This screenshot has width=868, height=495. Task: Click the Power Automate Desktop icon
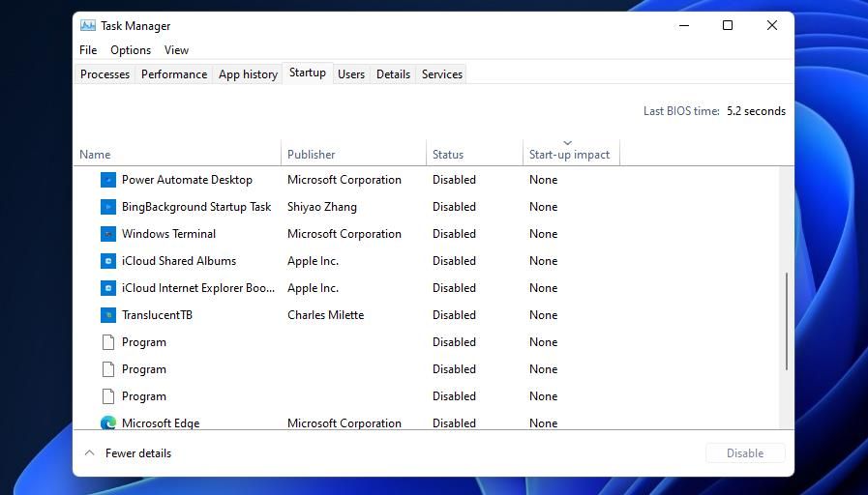pos(108,180)
